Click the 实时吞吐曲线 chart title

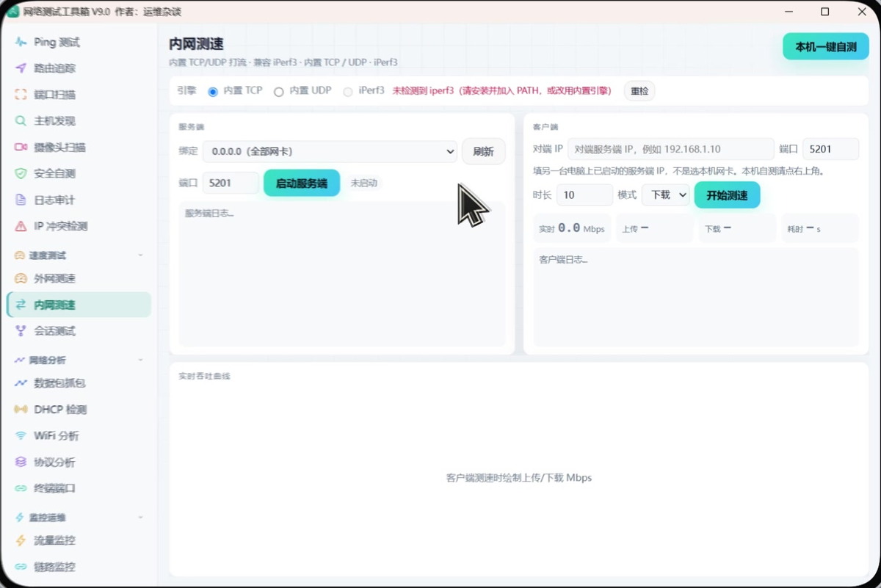click(204, 377)
